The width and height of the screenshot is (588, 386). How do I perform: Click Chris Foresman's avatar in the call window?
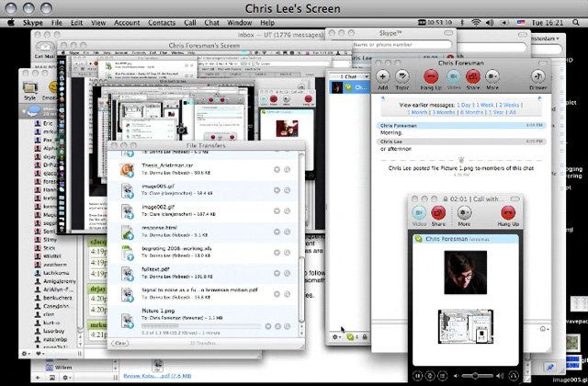[x=466, y=272]
